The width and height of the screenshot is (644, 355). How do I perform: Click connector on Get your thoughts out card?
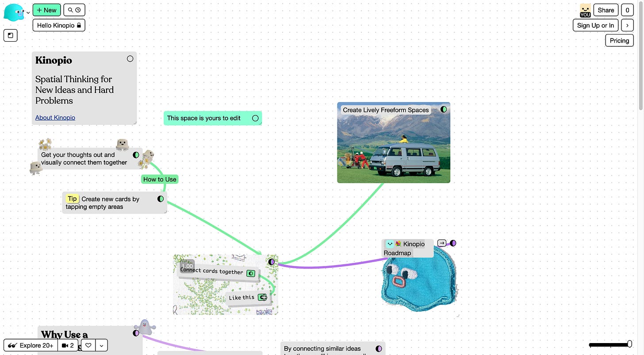tap(136, 155)
